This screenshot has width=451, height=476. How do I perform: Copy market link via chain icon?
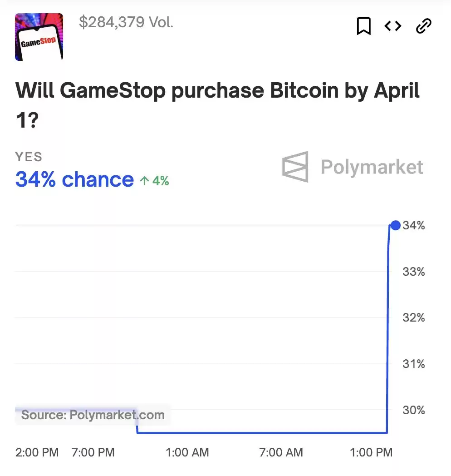click(x=424, y=26)
